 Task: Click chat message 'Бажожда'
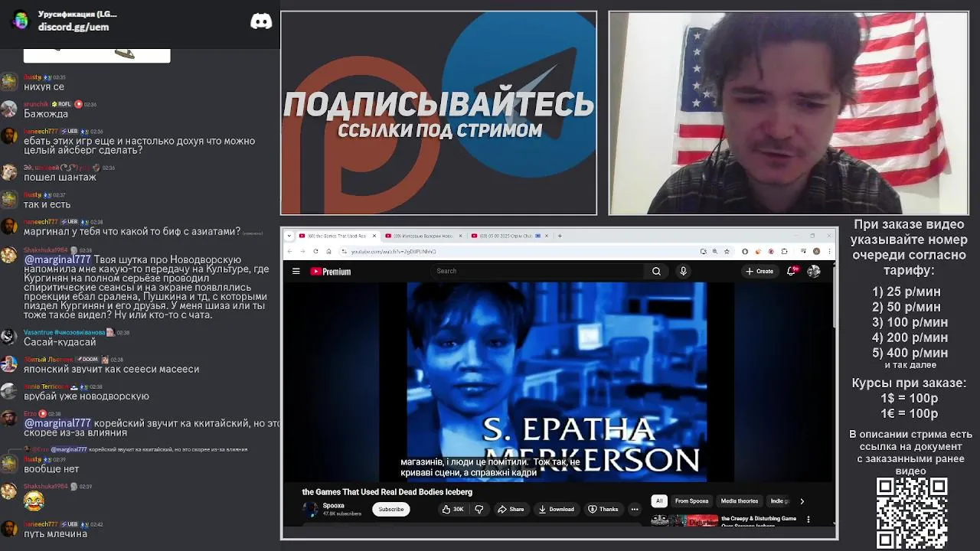tap(46, 114)
